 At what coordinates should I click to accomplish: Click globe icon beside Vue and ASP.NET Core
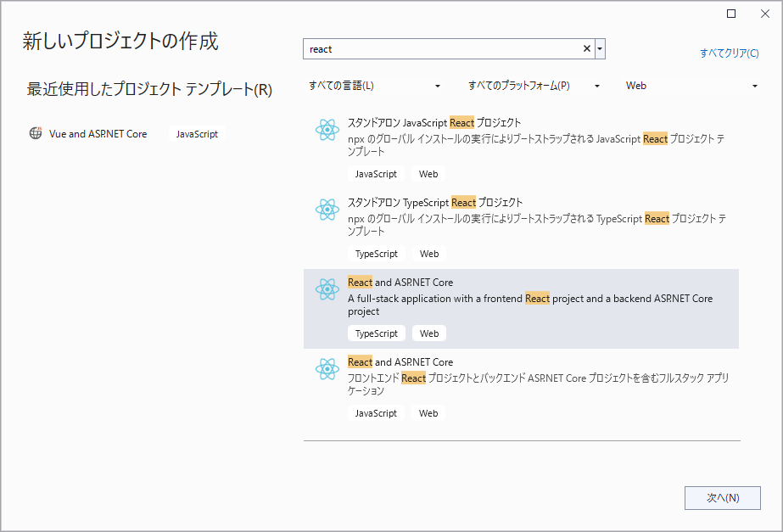point(36,133)
